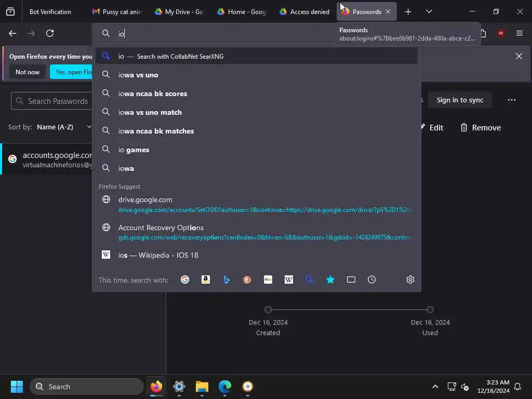Viewport: 532px width, 399px height.
Task: Search this time with Bing icon
Action: tap(227, 280)
